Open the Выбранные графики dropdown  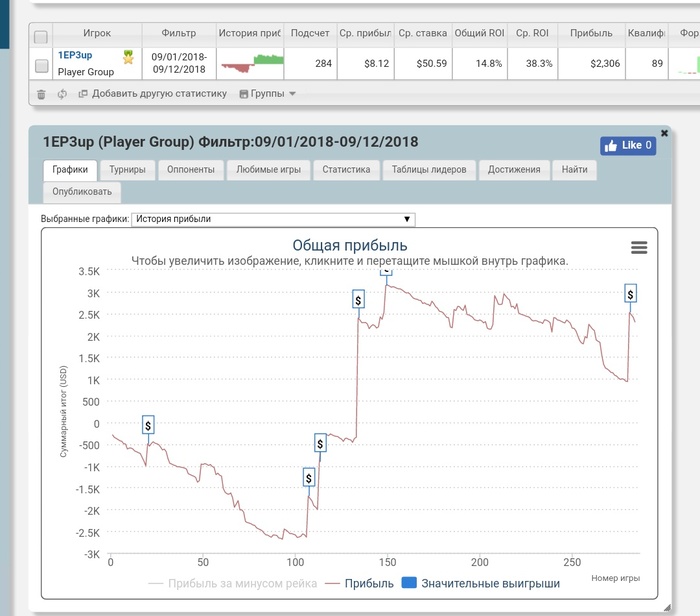273,219
